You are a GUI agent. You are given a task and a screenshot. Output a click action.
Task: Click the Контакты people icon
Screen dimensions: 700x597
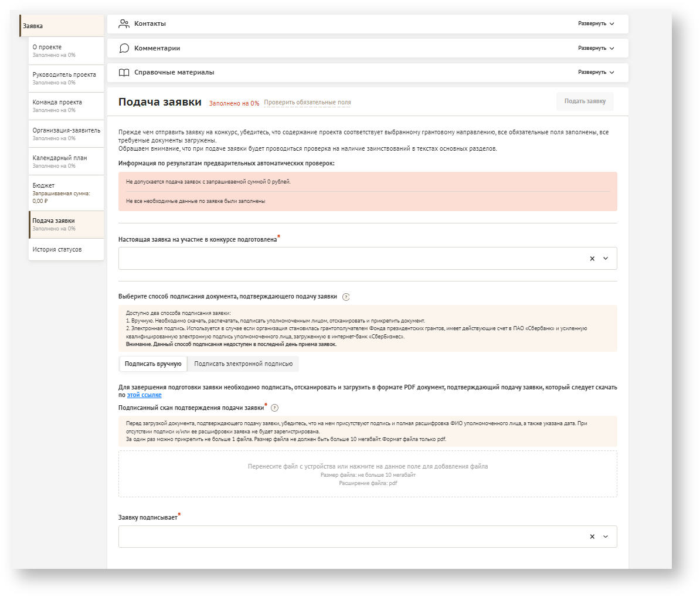(x=124, y=24)
